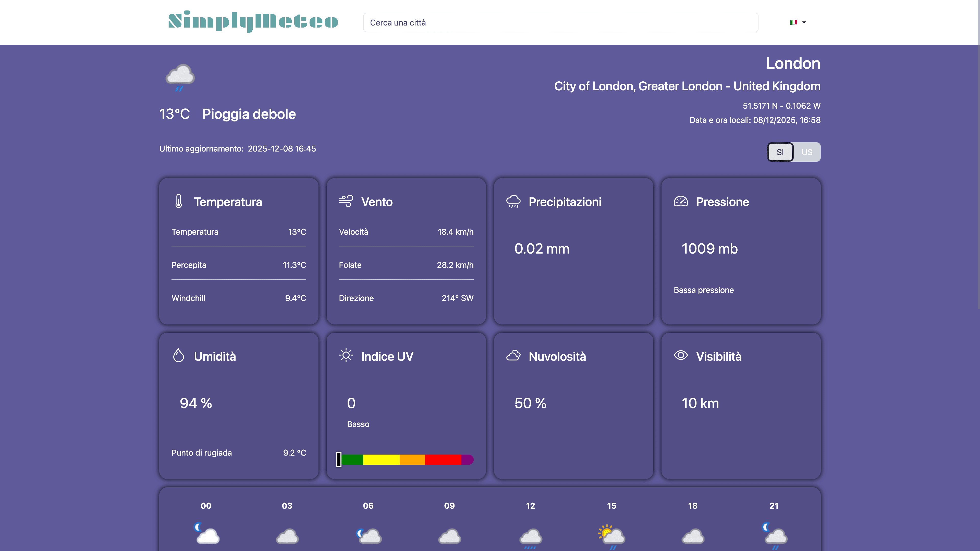Select the rain cloud icon in Precipitazioni
Viewport: 980px width, 551px height.
coord(513,202)
